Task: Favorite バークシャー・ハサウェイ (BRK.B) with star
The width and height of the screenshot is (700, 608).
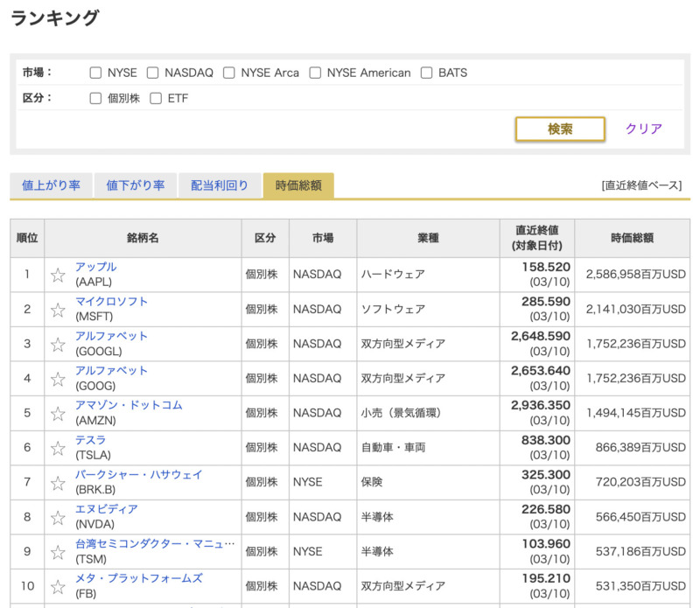Action: (x=58, y=483)
